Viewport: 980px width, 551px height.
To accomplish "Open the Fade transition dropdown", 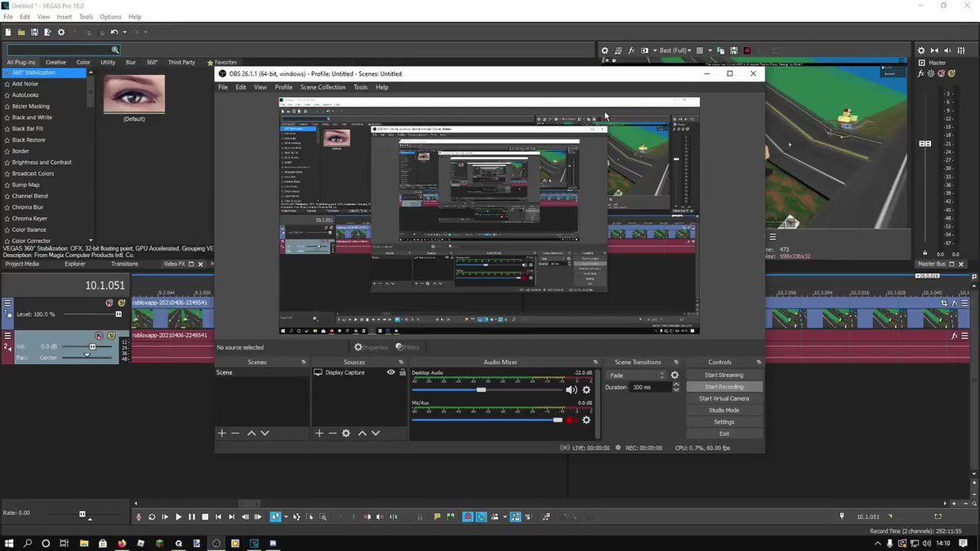I will click(x=636, y=375).
